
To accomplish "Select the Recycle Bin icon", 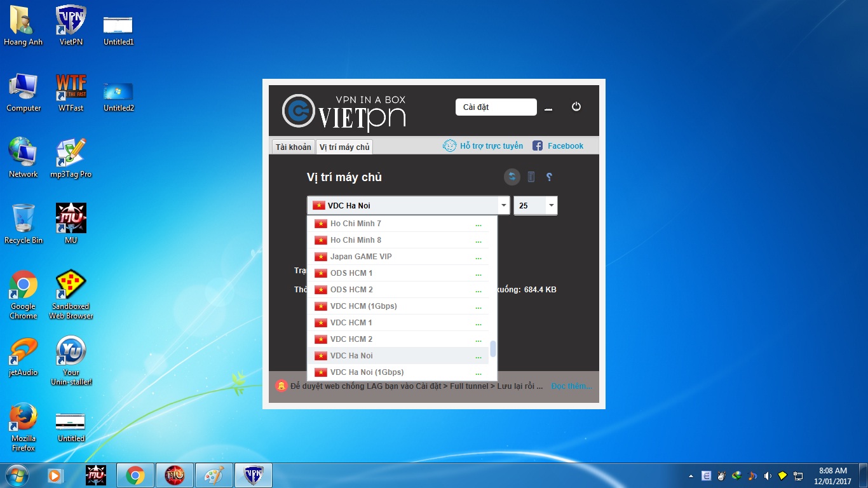I will [24, 224].
